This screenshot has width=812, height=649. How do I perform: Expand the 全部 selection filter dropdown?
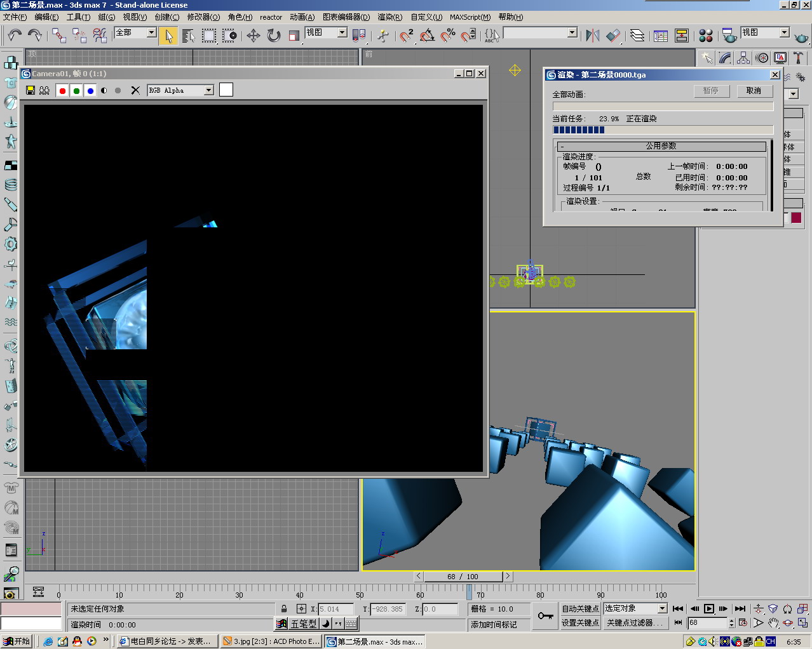pyautogui.click(x=151, y=32)
